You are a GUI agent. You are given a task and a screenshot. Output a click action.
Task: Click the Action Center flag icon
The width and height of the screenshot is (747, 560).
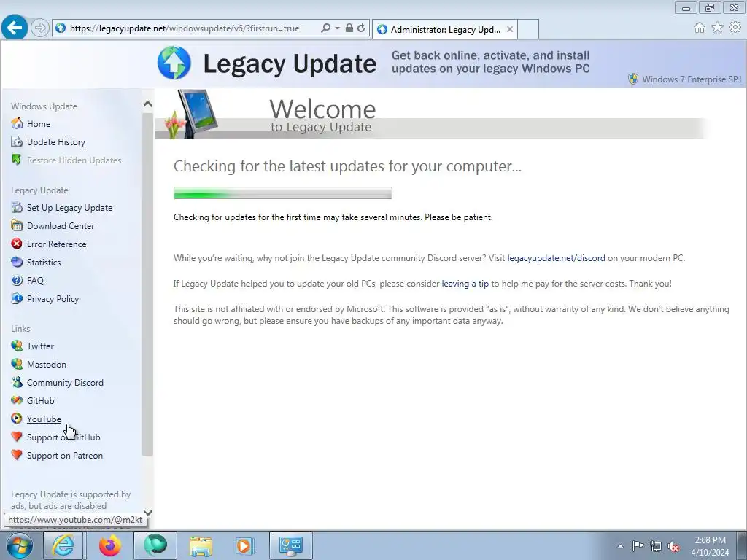click(638, 546)
